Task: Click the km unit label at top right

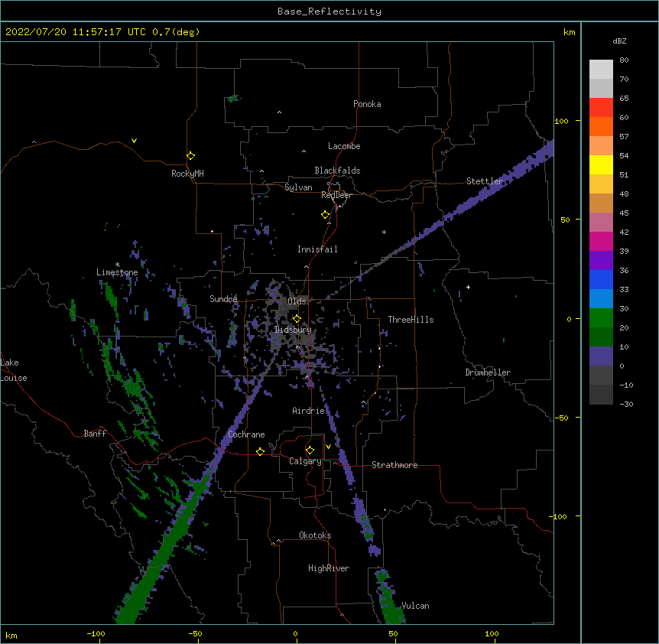Action: point(570,32)
